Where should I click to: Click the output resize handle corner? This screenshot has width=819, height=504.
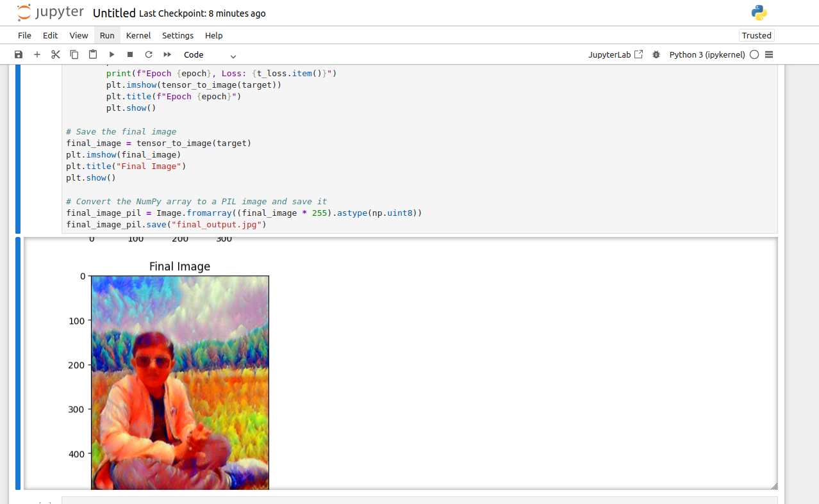(x=773, y=486)
